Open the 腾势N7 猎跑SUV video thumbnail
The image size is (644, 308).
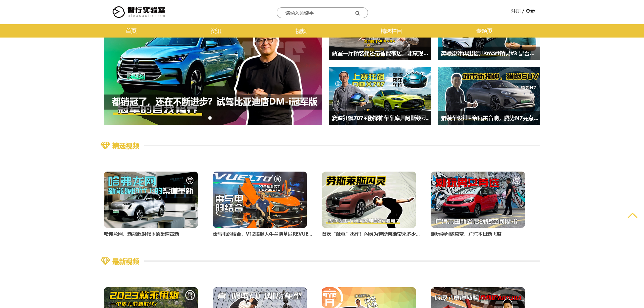coord(488,95)
